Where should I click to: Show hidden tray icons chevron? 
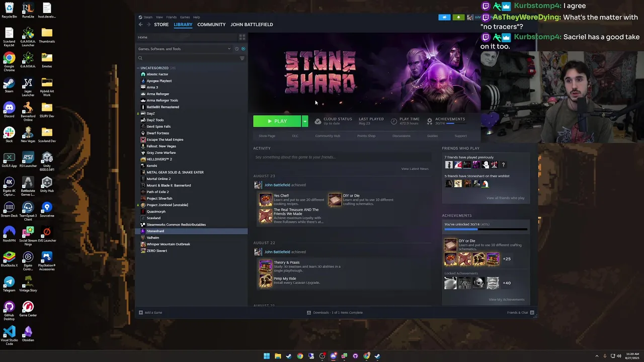(x=597, y=356)
